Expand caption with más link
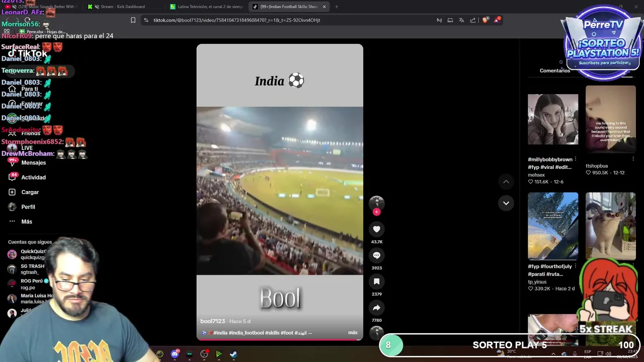Image resolution: width=644 pixels, height=362 pixels. (353, 333)
